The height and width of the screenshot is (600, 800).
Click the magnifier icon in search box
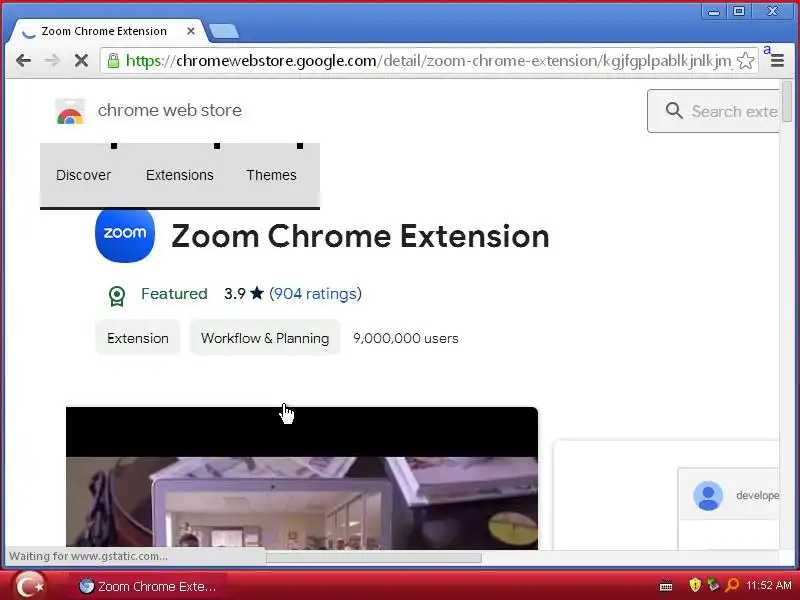[x=674, y=110]
